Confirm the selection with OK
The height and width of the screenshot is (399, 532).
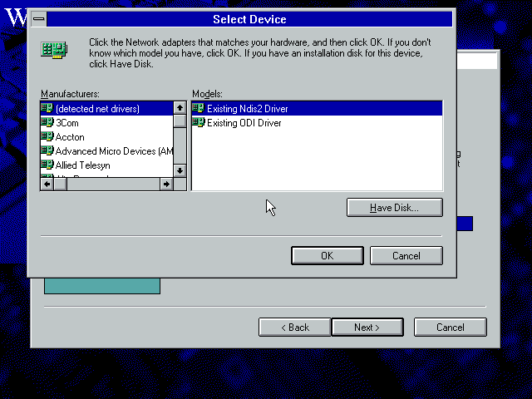(x=328, y=255)
